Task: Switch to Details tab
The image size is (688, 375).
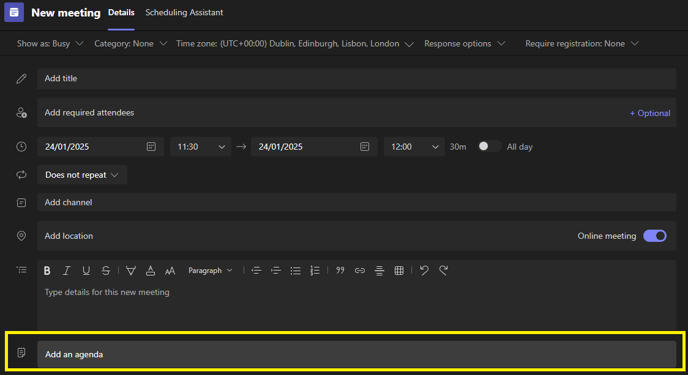Action: click(x=121, y=13)
